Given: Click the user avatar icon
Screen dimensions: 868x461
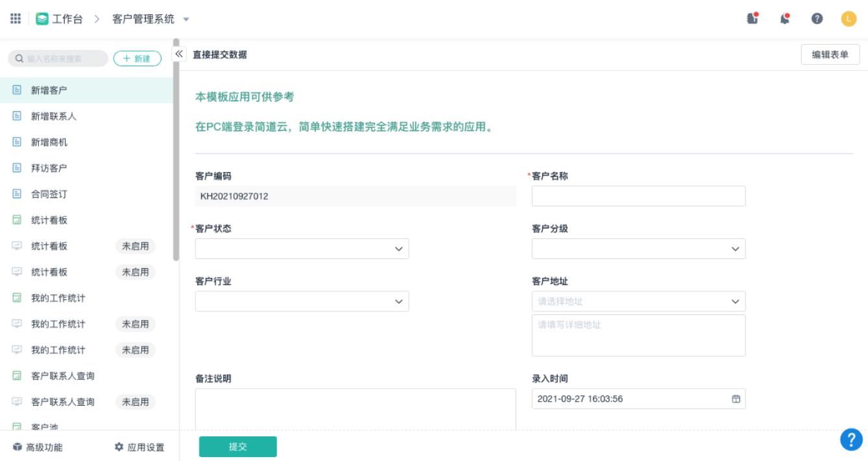Looking at the screenshot, I should 849,18.
